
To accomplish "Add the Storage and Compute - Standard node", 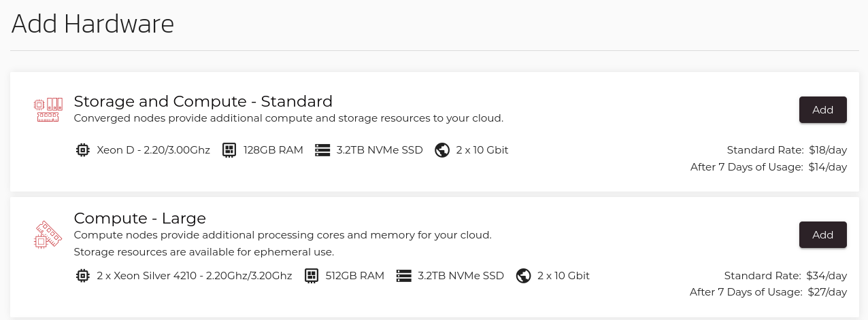I will 822,110.
